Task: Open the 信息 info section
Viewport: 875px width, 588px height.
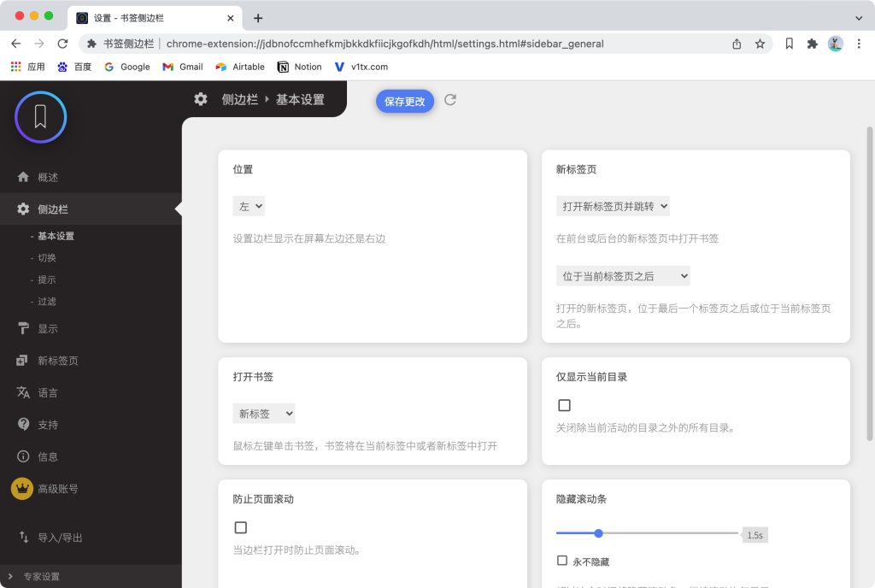Action: pos(48,457)
